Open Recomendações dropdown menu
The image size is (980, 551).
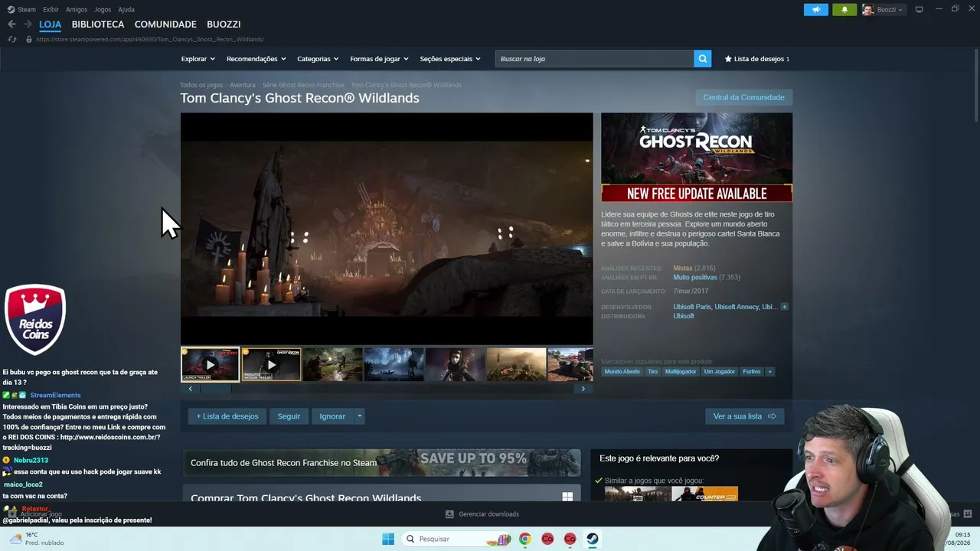[x=256, y=59]
